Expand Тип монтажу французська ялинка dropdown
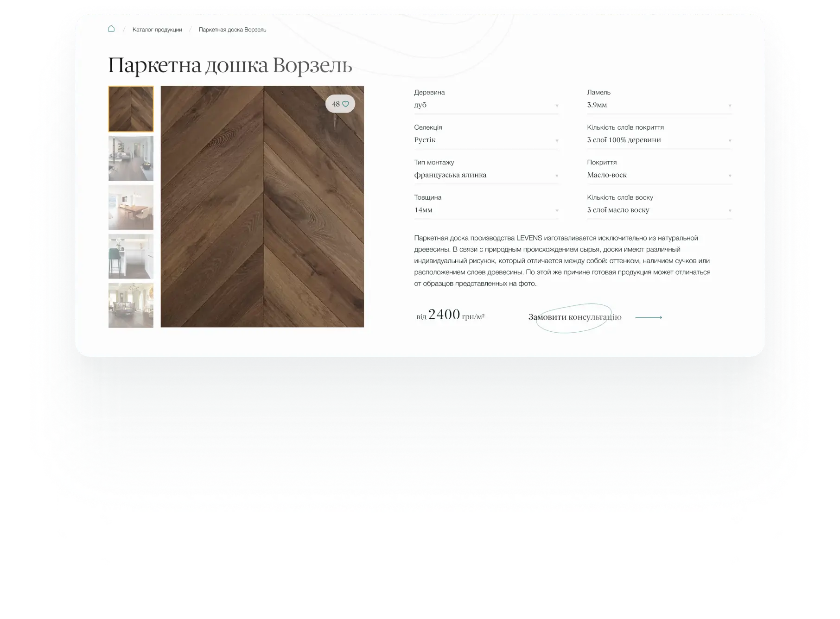The image size is (840, 619). pos(486,175)
